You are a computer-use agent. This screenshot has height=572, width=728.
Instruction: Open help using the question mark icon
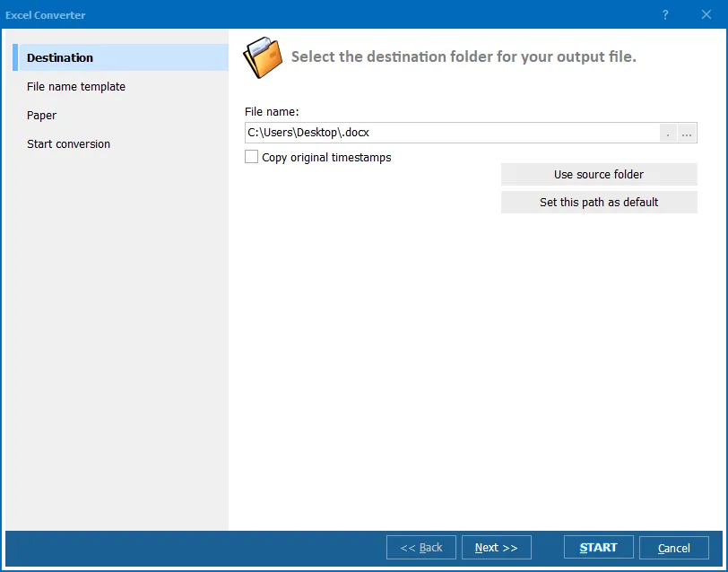(x=664, y=14)
